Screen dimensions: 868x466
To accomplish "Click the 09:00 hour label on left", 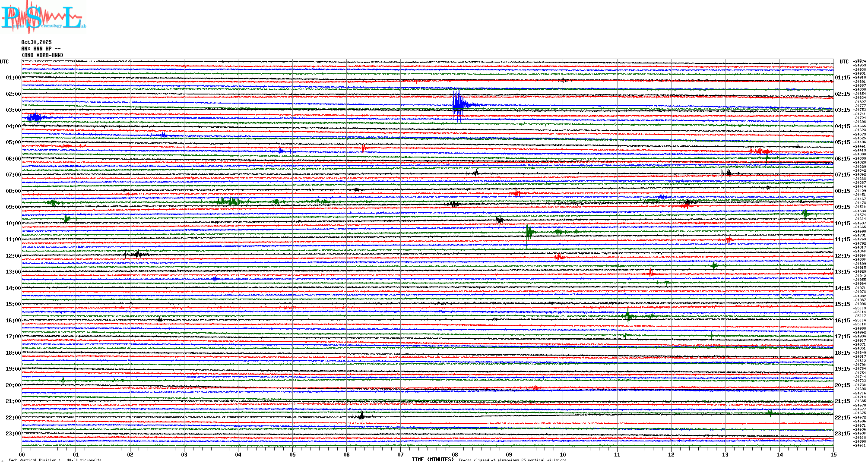I will (x=13, y=207).
